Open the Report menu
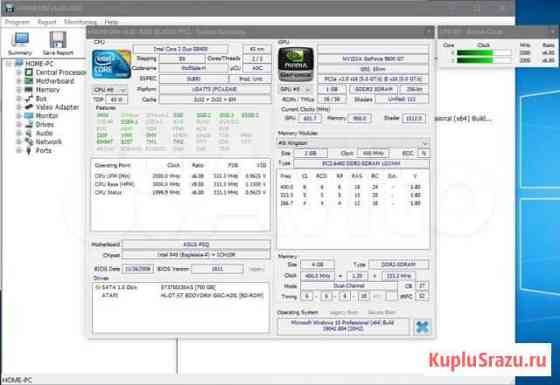Screen dimensions: 560x385 [47, 22]
